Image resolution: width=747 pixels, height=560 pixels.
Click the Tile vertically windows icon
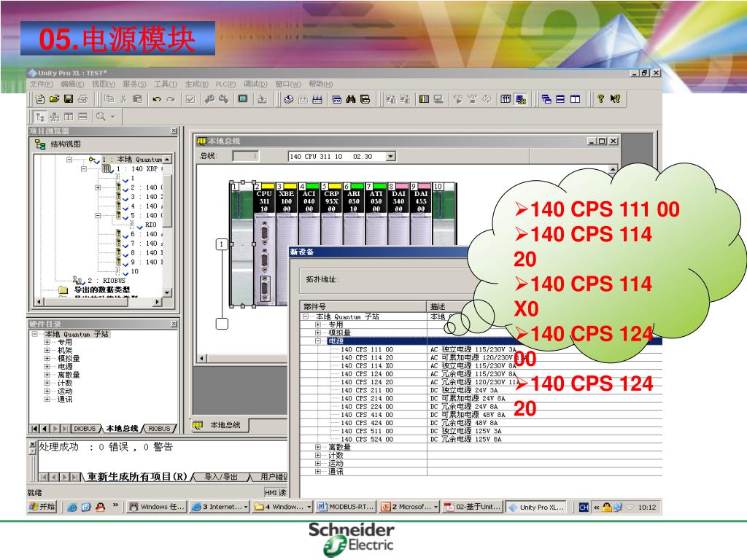coord(575,99)
